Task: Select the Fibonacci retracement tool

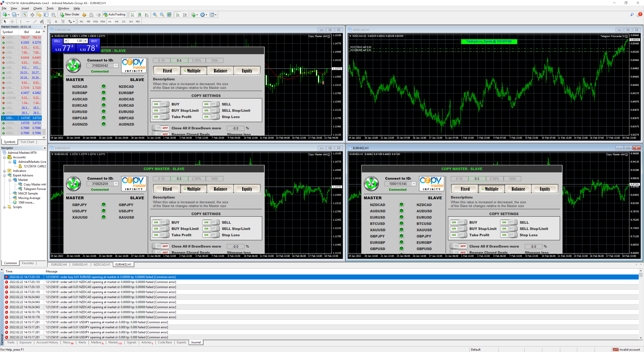Action: [49, 21]
